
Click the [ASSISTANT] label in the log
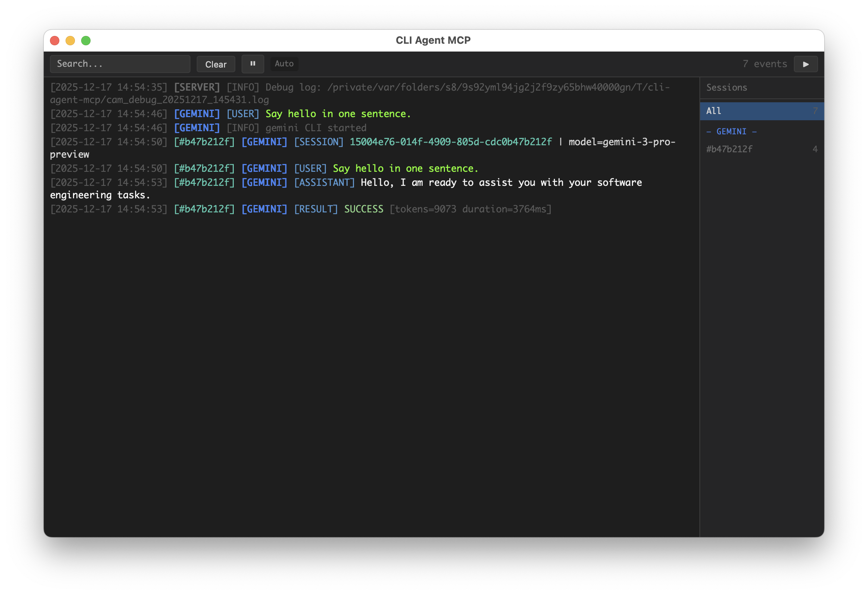tap(324, 182)
